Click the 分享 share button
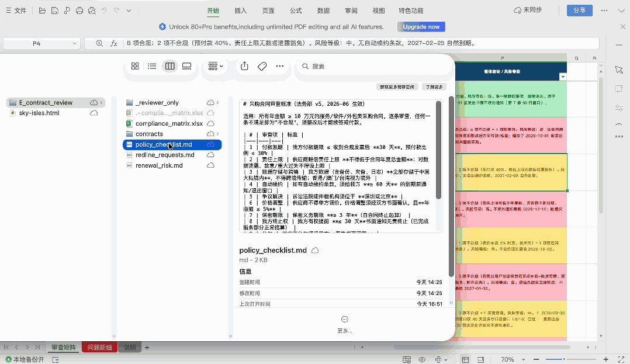The width and height of the screenshot is (630, 364). (x=579, y=11)
